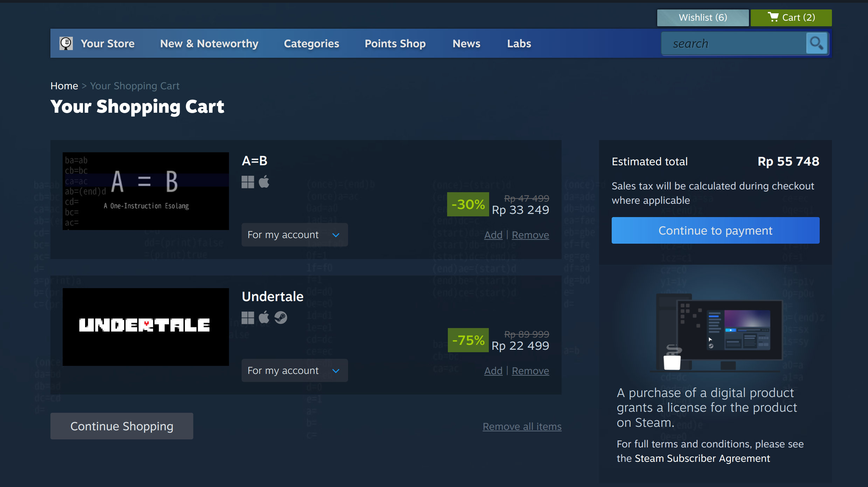The image size is (868, 487).
Task: Click the search magnifier icon
Action: tap(817, 43)
